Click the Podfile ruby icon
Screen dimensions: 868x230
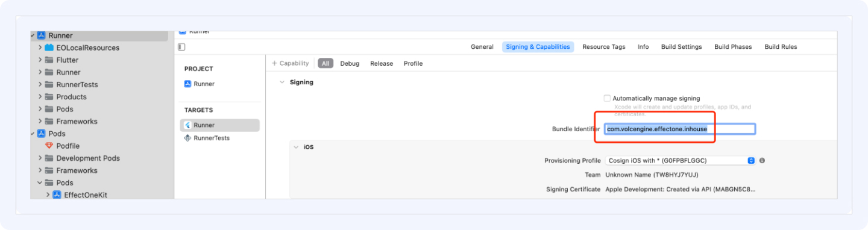pos(49,146)
